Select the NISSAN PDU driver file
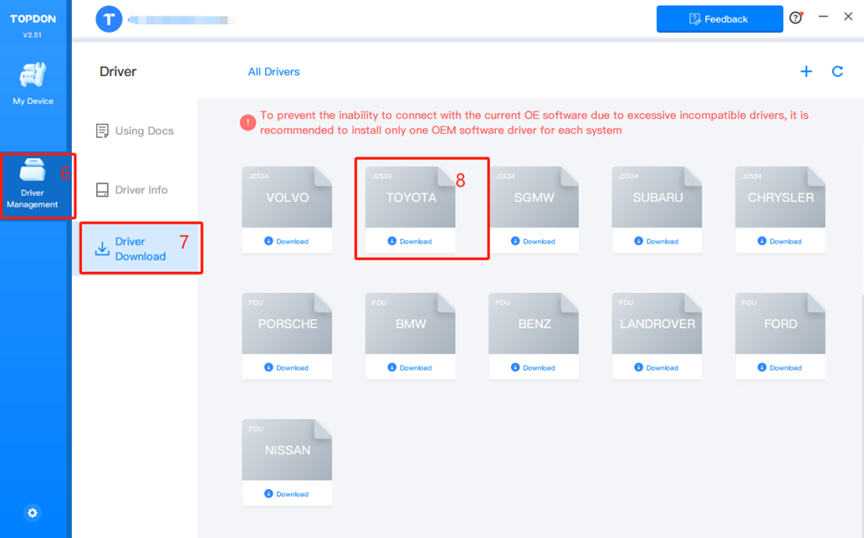The height and width of the screenshot is (538, 864). tap(287, 449)
